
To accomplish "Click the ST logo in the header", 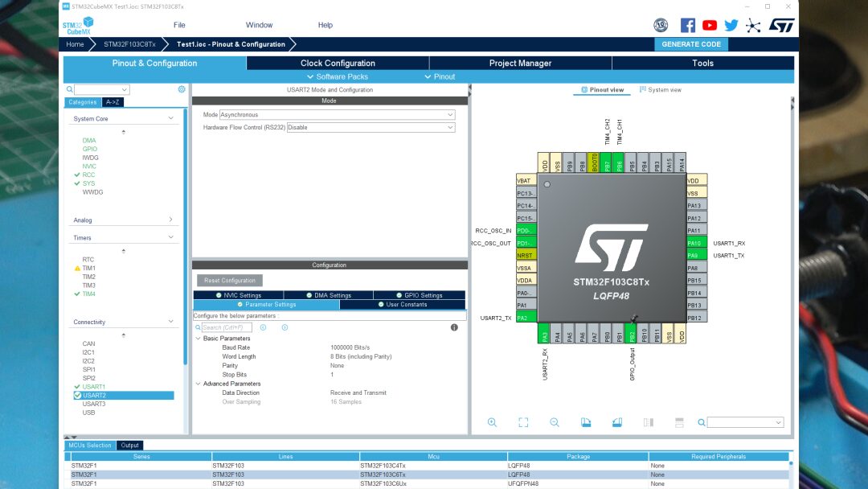I will (x=782, y=25).
